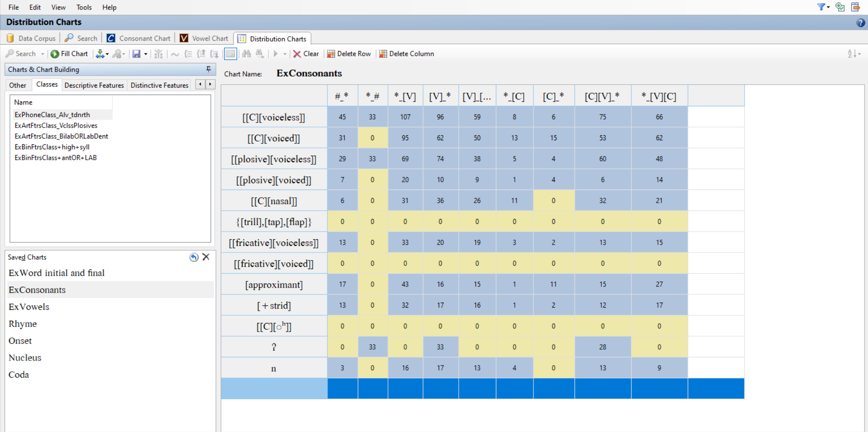Screen dimensions: 868x432
Task: Select ExVowels in the Saved Charts list
Action: 29,307
